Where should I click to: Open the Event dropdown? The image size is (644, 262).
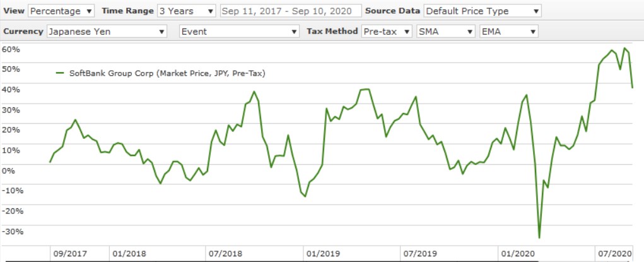(x=239, y=31)
